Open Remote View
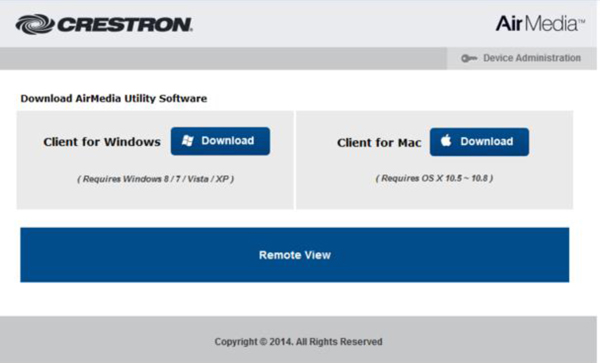The width and height of the screenshot is (600, 363). tap(295, 255)
